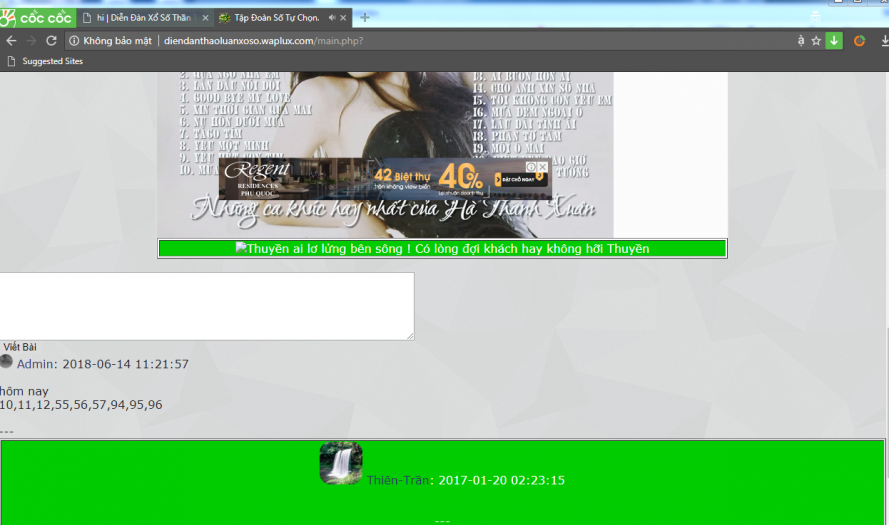Switch to the Tập Đoàn Số Tự Chọn tab
889x525 pixels.
point(275,18)
